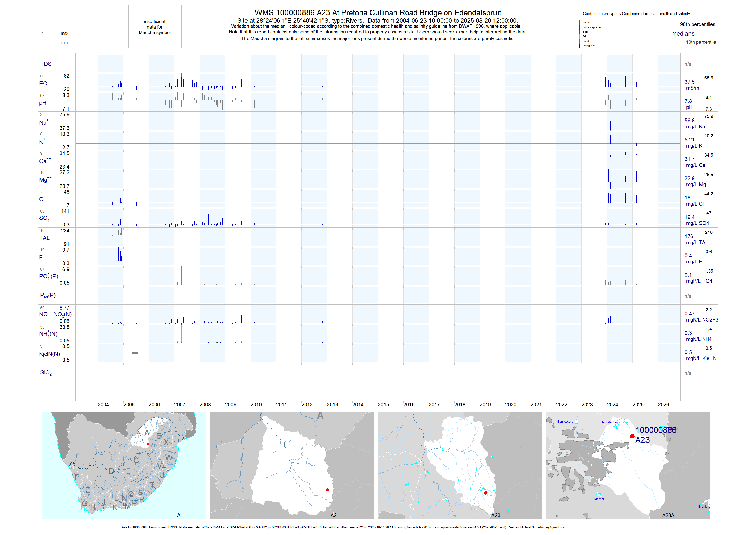Click the tall orange NH4 spike in 2007

181,333
